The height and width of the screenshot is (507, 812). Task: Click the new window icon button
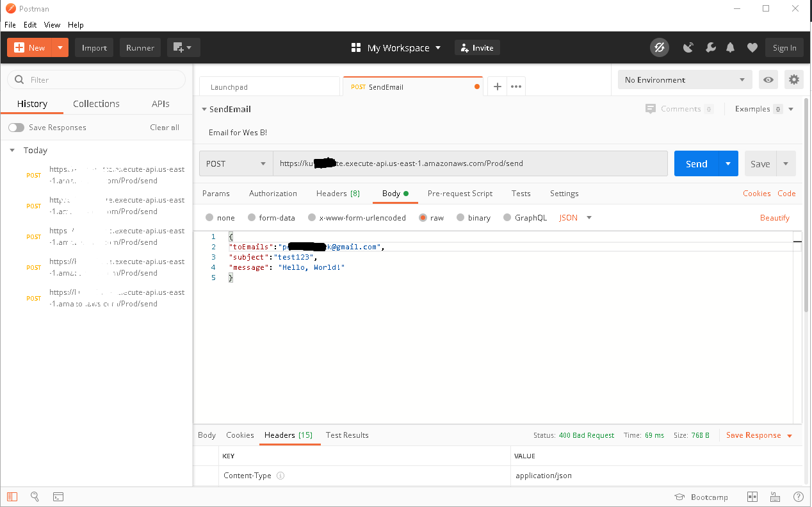pyautogui.click(x=184, y=47)
